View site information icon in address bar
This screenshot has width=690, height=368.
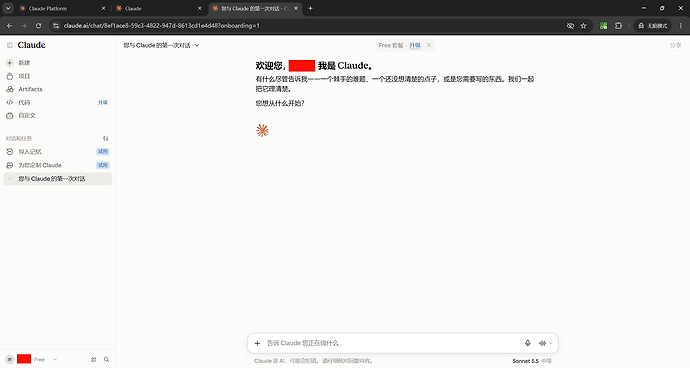tap(55, 26)
